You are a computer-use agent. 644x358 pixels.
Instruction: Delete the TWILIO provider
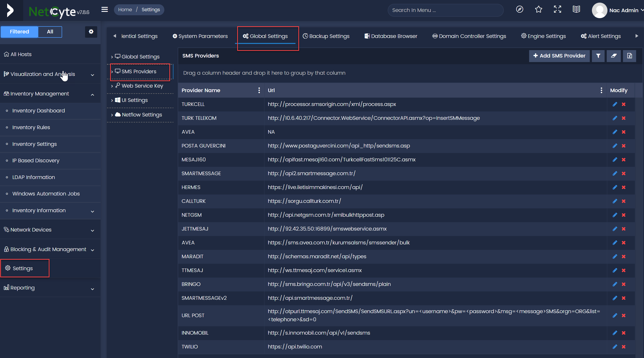click(x=623, y=347)
